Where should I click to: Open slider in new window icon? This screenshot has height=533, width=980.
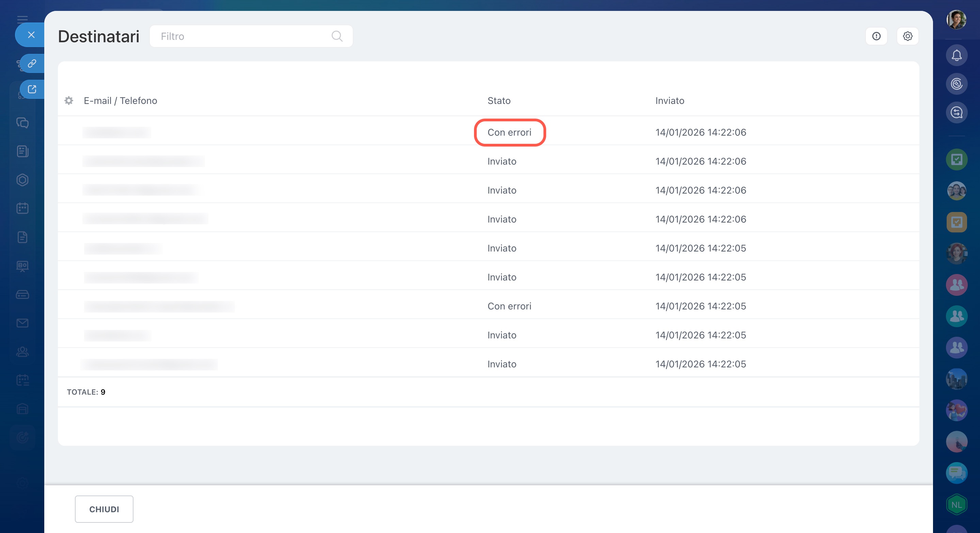coord(32,89)
